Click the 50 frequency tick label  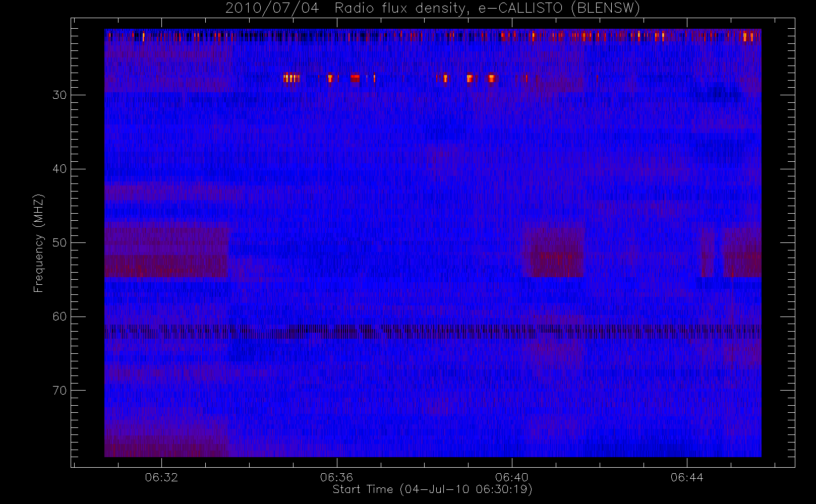[60, 243]
